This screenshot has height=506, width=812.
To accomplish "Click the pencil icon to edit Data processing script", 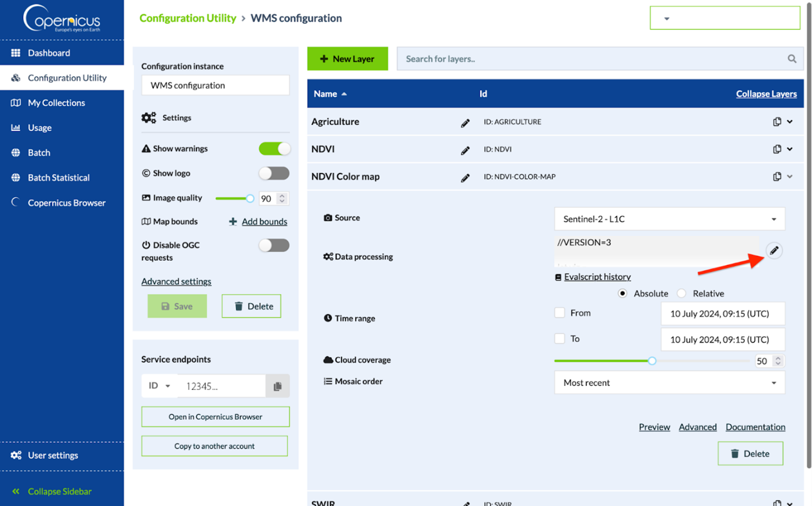I will [774, 250].
